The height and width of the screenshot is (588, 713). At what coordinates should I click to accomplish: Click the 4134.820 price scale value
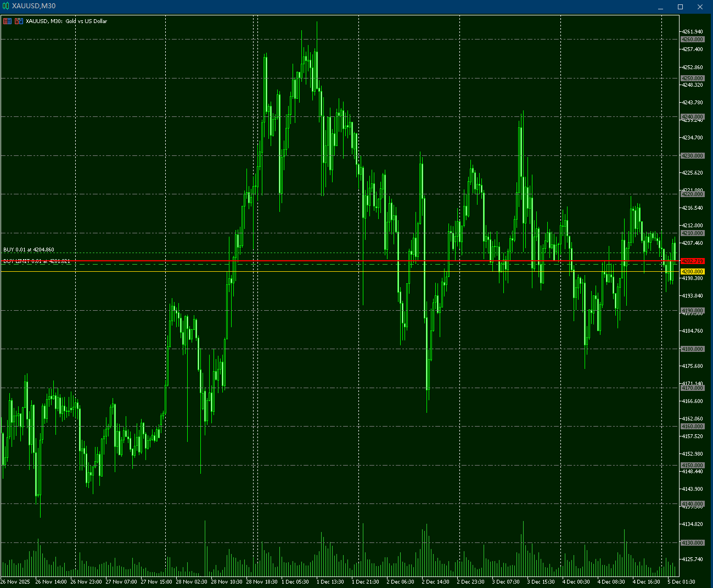pyautogui.click(x=692, y=524)
